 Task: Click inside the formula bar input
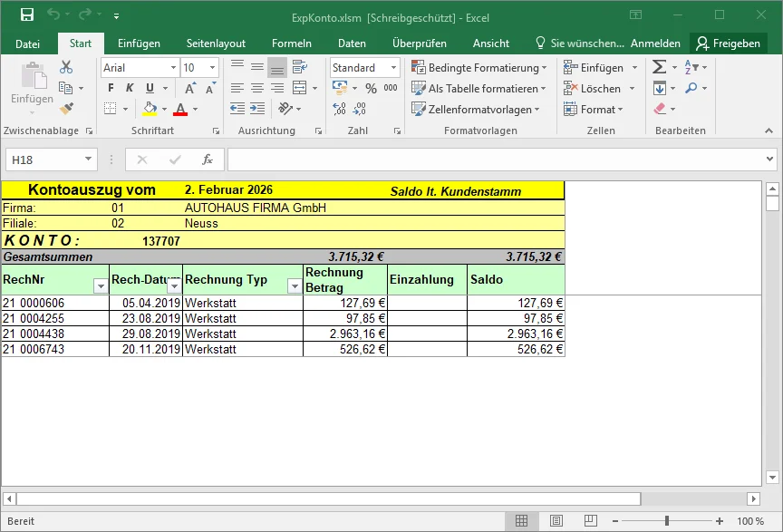(496, 160)
